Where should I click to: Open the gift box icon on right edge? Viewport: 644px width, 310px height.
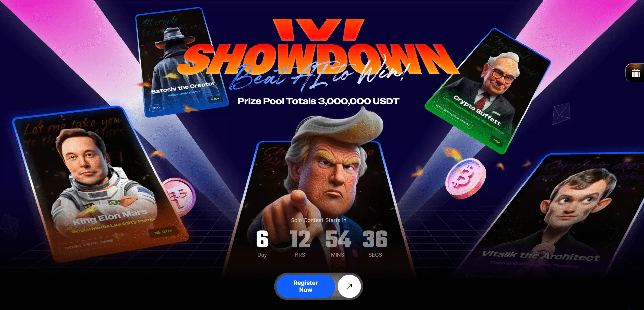point(636,73)
